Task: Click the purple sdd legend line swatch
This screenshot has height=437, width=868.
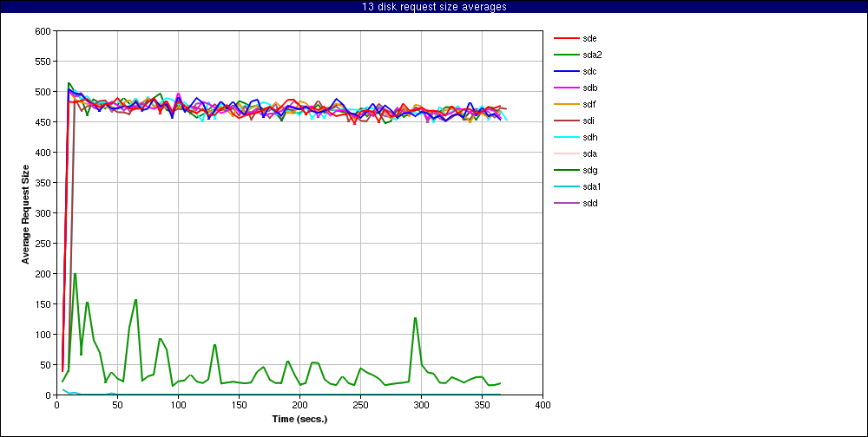Action: 565,203
